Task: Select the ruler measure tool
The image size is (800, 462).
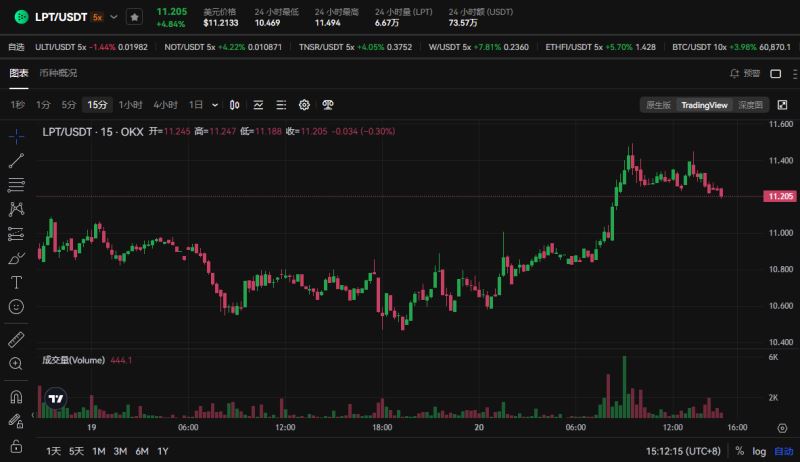Action: coord(16,339)
